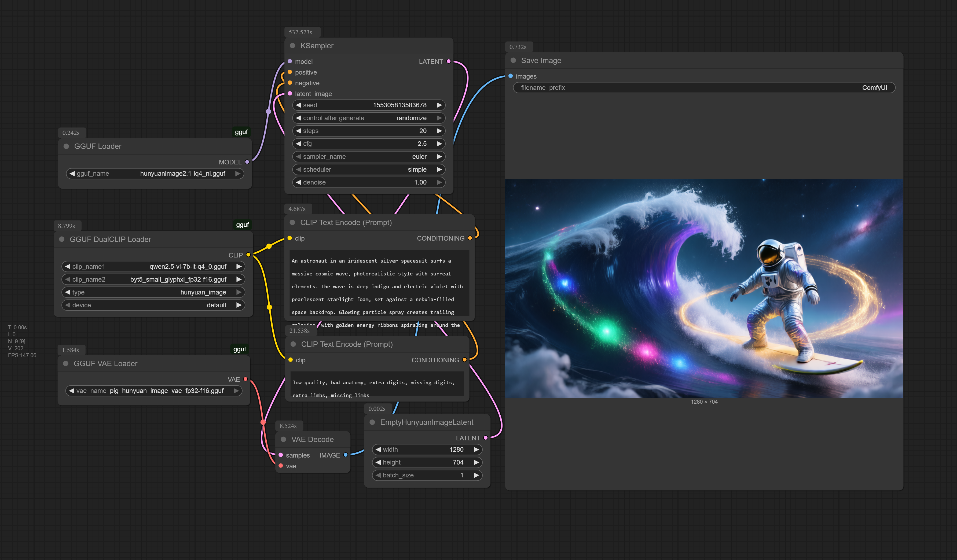Image resolution: width=957 pixels, height=560 pixels.
Task: Click the gguf badge on VAE Loader
Action: tap(240, 349)
